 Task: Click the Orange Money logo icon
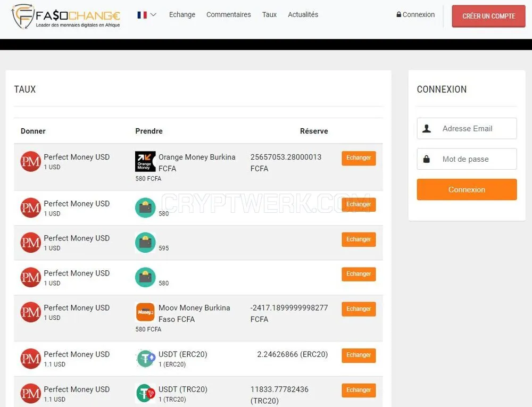coord(145,161)
